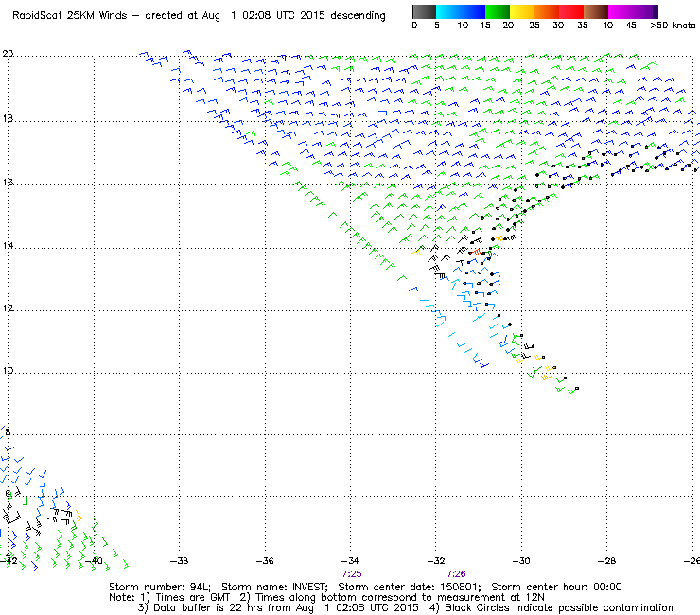Click the red 30-35 knots legend segment

(571, 11)
